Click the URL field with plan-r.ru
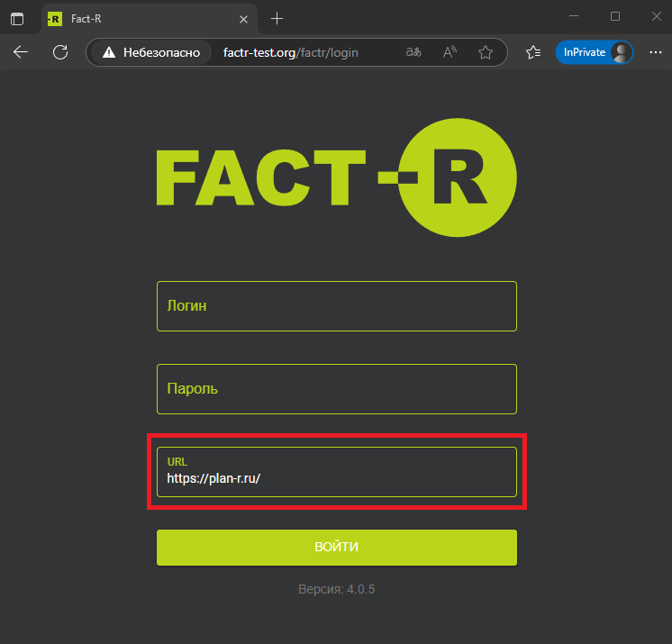This screenshot has height=644, width=672. [x=336, y=472]
